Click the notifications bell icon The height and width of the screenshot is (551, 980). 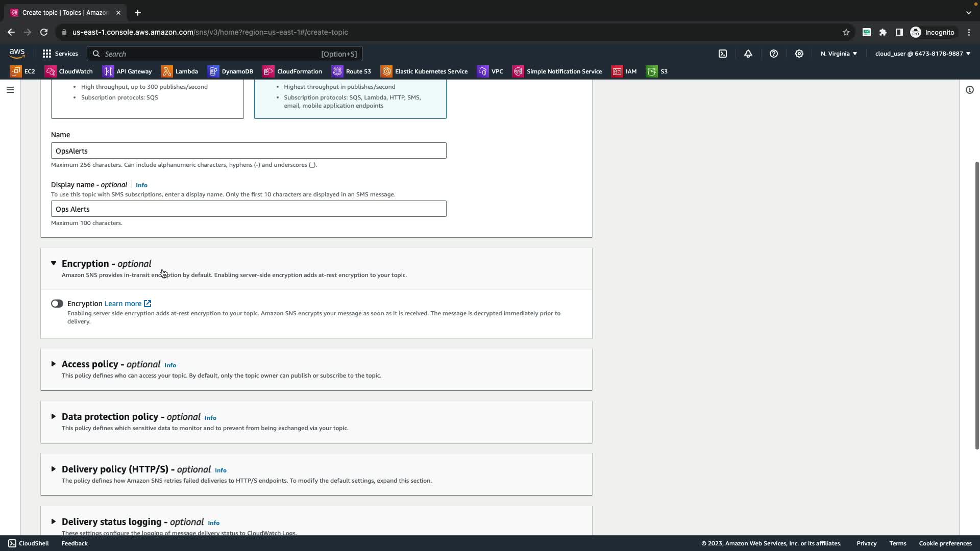748,54
